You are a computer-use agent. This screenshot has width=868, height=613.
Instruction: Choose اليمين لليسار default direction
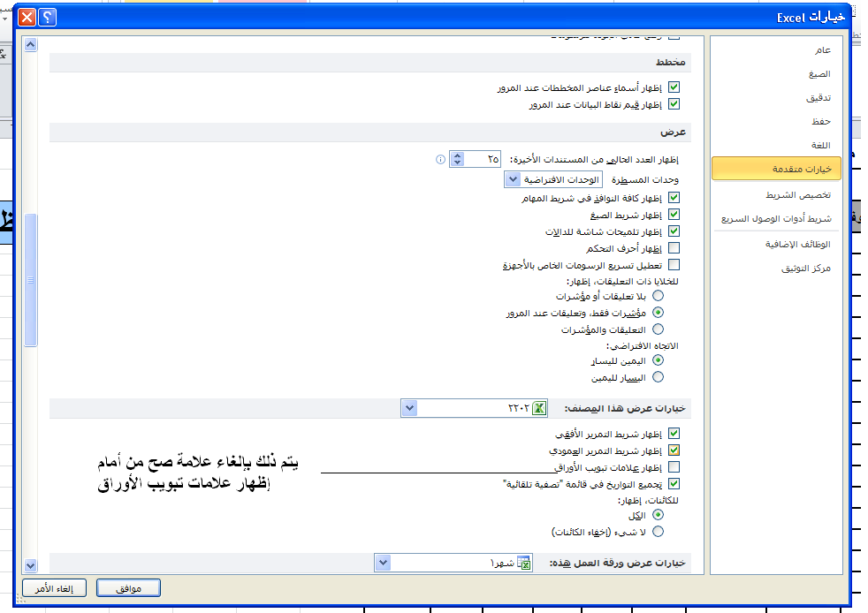[x=658, y=360]
